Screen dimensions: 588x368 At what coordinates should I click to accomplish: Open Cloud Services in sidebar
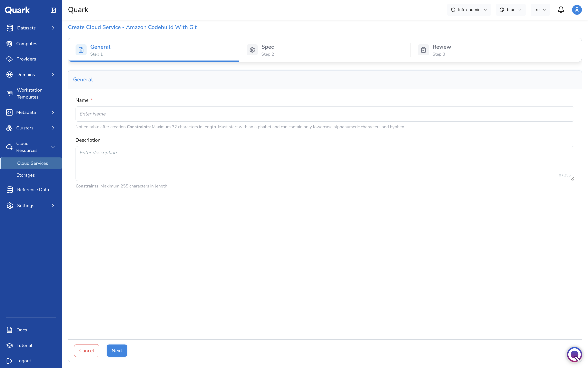point(31,163)
